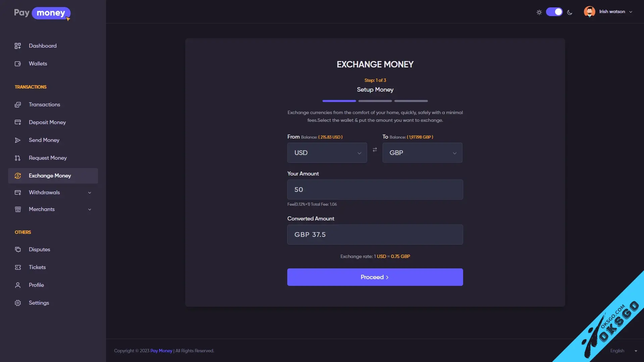
Task: Open the Pay Money footer link
Action: click(161, 351)
